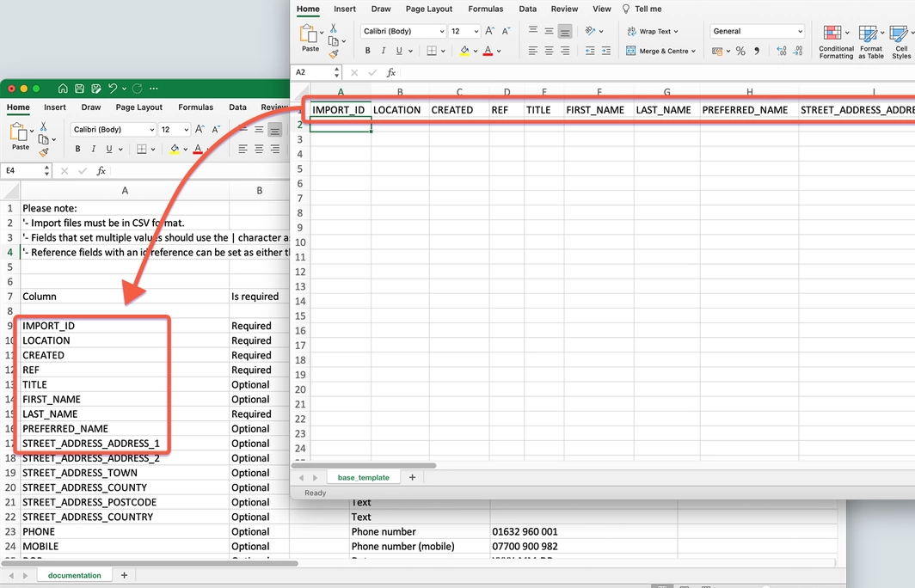Click Font Colour red A in base_template window

coord(488,51)
